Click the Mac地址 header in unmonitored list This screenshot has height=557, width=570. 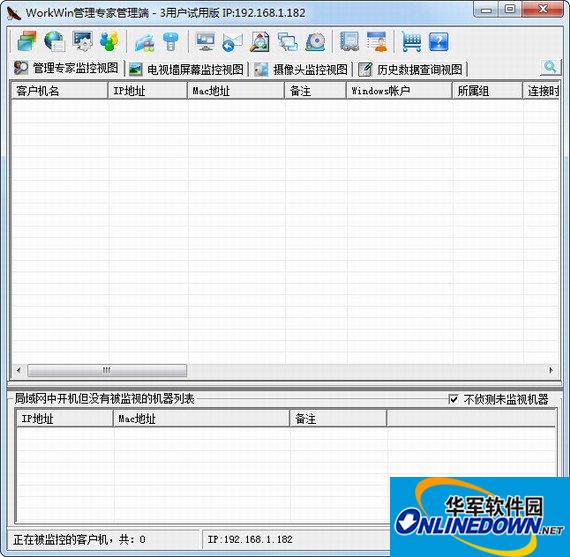(201, 419)
